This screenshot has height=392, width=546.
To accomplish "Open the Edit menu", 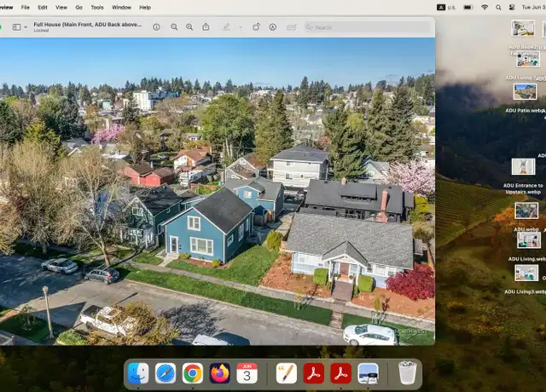I will pos(43,8).
